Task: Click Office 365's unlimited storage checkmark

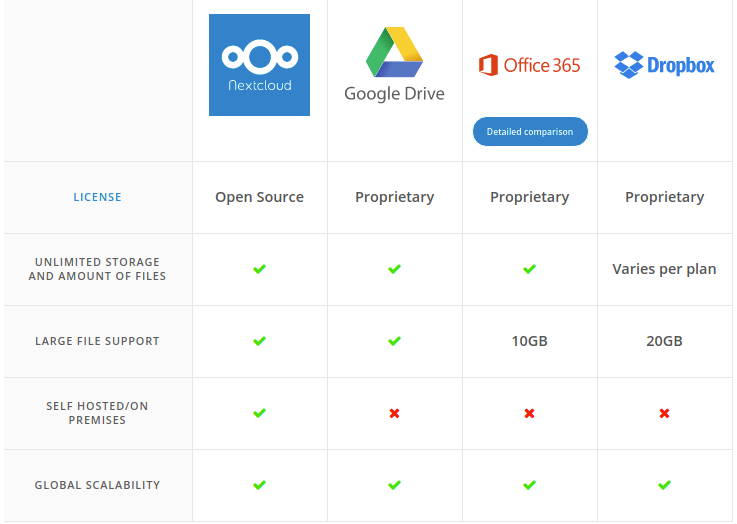Action: click(x=529, y=269)
